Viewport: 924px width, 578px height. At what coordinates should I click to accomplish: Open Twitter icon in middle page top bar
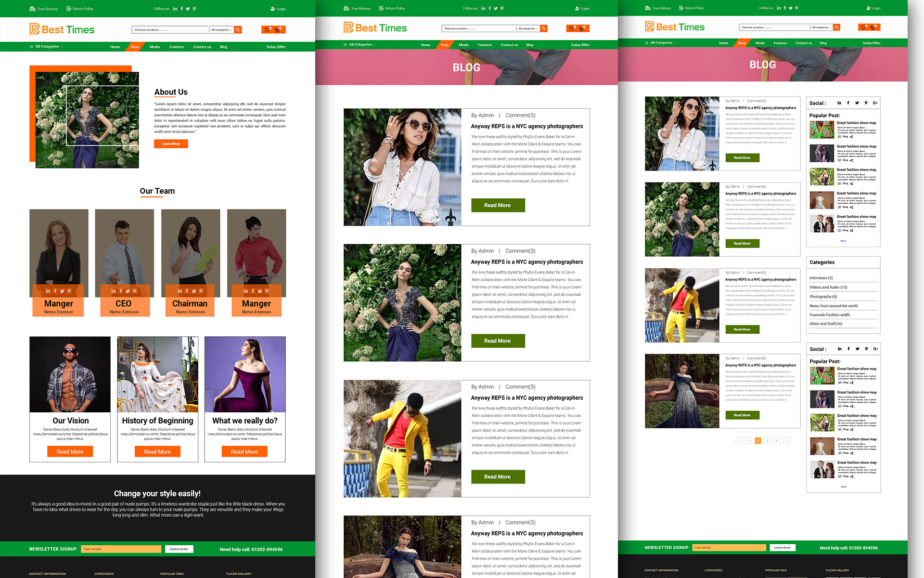click(496, 8)
